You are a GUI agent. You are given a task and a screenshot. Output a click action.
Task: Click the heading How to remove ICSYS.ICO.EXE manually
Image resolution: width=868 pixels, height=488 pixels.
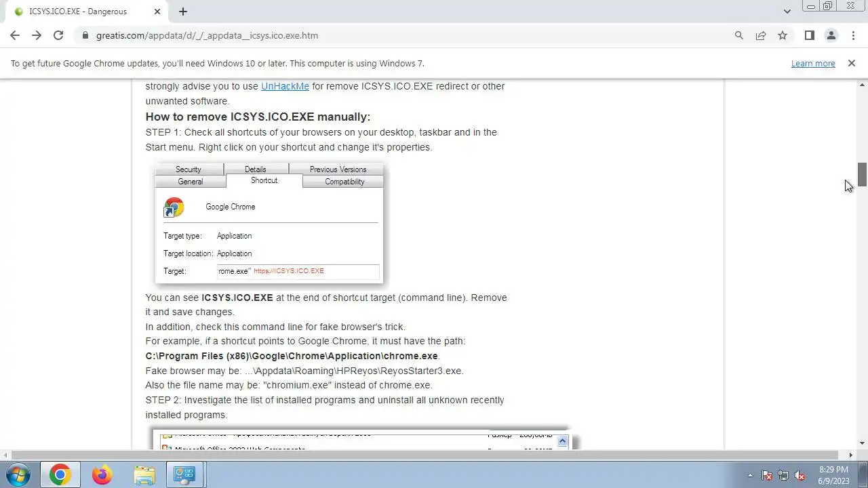pos(258,117)
